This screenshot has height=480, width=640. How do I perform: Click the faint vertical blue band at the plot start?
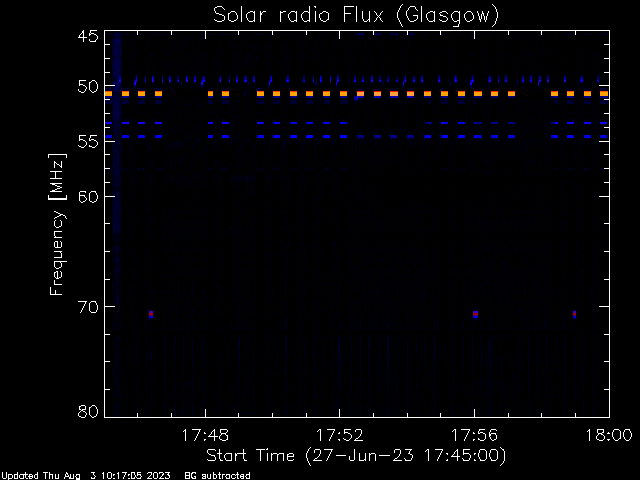click(117, 224)
